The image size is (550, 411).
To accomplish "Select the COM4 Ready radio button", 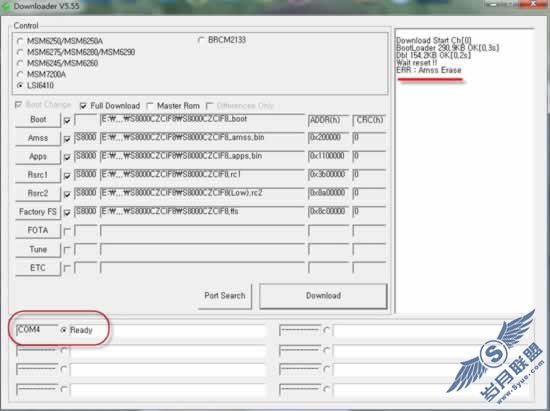I will [63, 330].
